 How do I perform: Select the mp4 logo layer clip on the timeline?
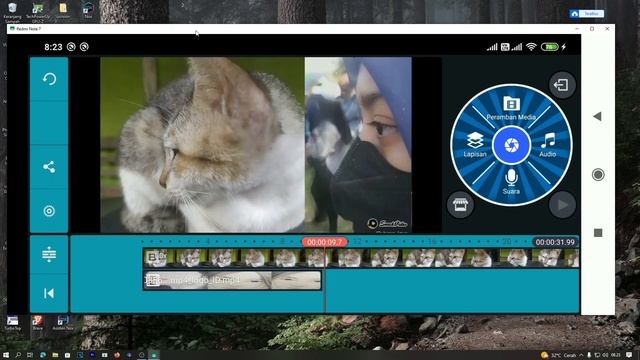pyautogui.click(x=232, y=280)
